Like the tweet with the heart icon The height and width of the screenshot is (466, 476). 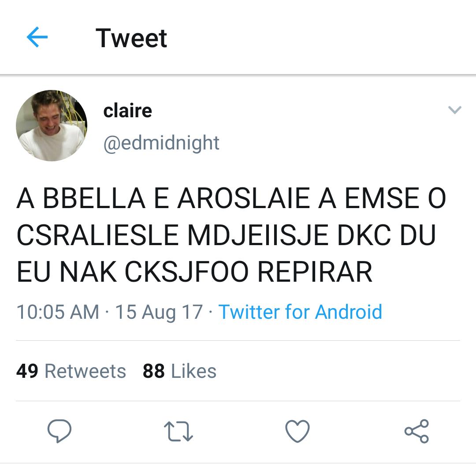point(297,431)
